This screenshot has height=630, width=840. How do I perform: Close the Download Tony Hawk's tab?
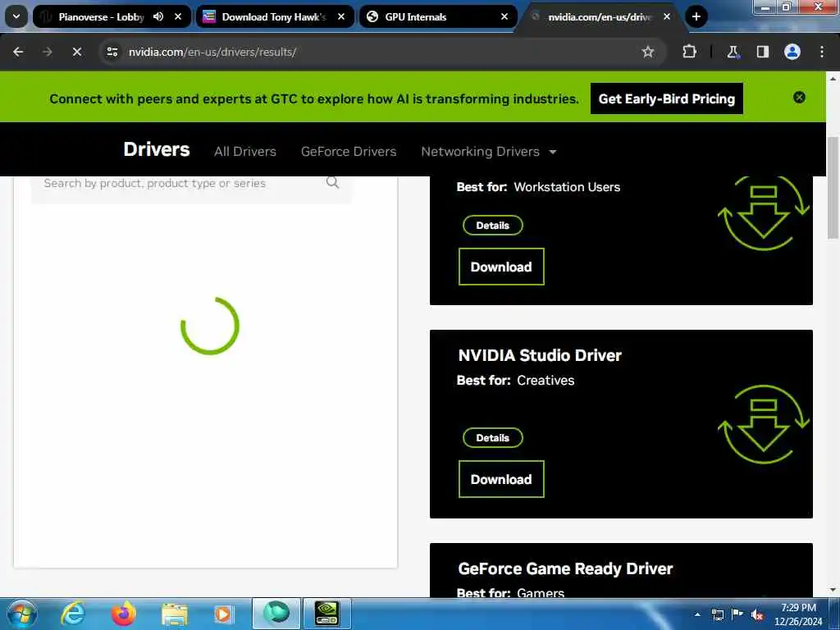pos(341,16)
